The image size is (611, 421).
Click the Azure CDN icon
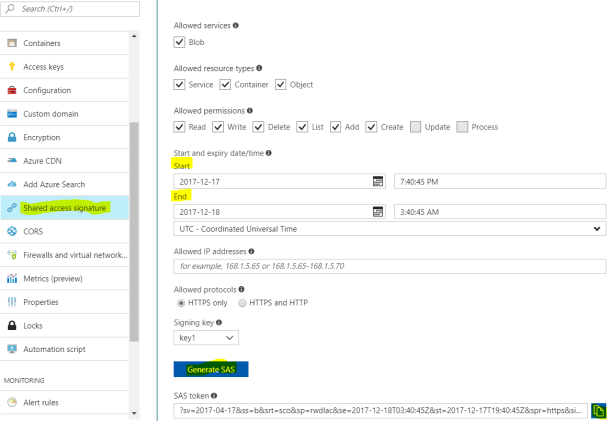[12, 161]
